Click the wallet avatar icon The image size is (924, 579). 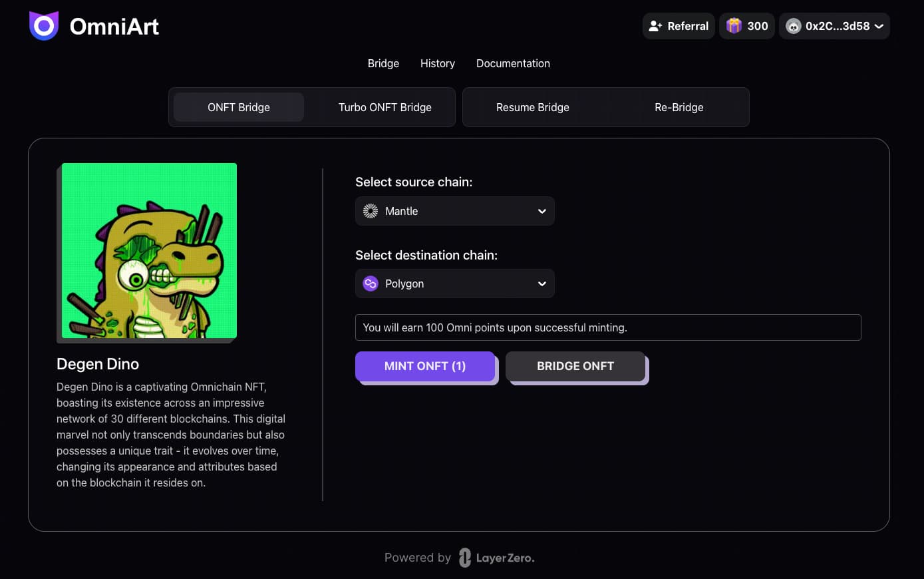click(793, 26)
